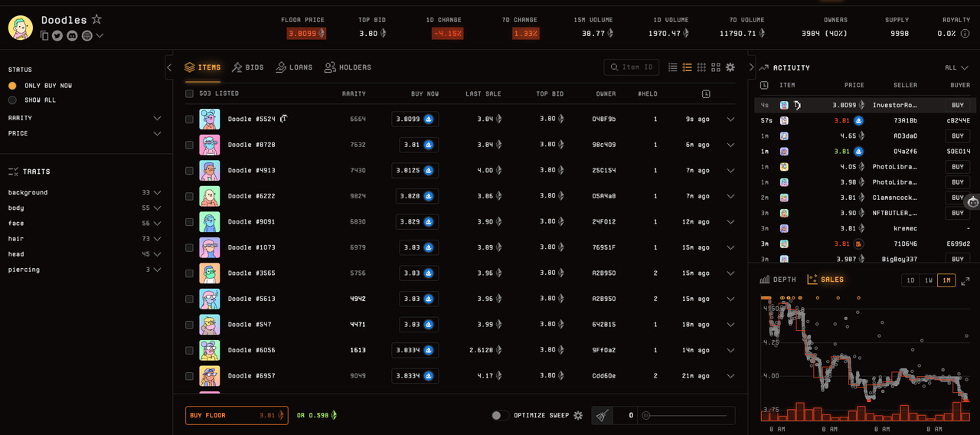Toggle the Optimize Sweep switch
This screenshot has width=980, height=435.
500,415
